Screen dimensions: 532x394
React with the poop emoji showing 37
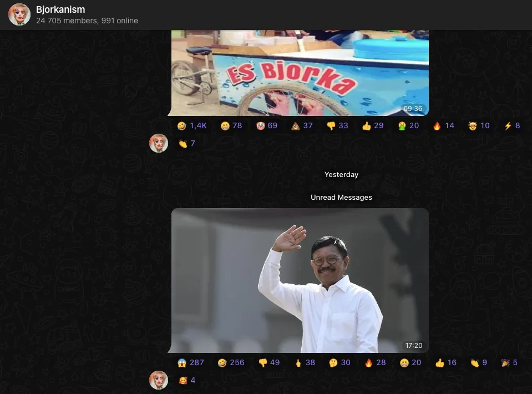pos(302,126)
